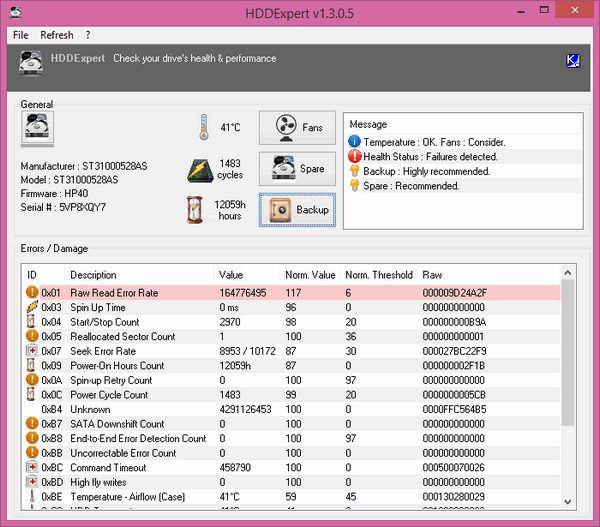Click warning icon of Reallocated Sector Count
Viewport: 600px width, 527px height.
click(32, 336)
